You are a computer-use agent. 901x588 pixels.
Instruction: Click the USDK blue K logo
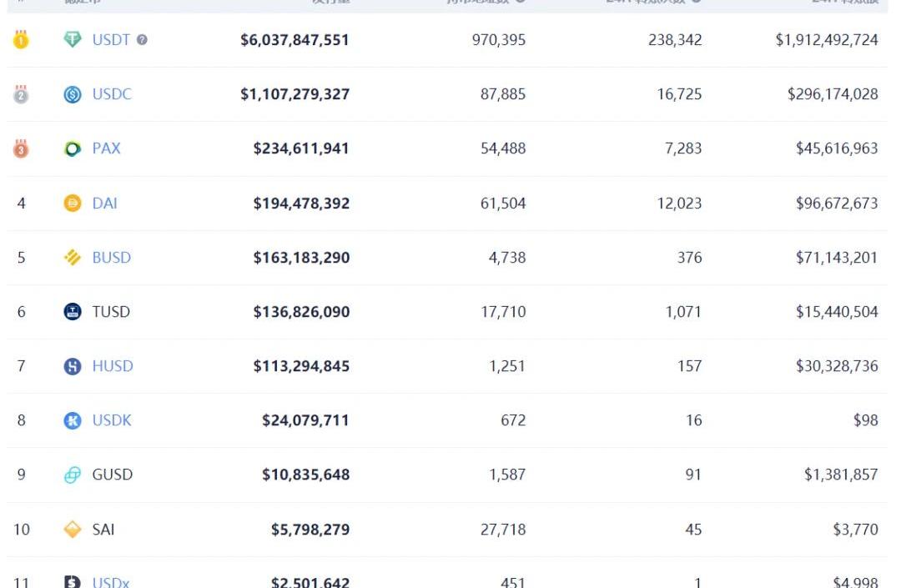(x=73, y=420)
